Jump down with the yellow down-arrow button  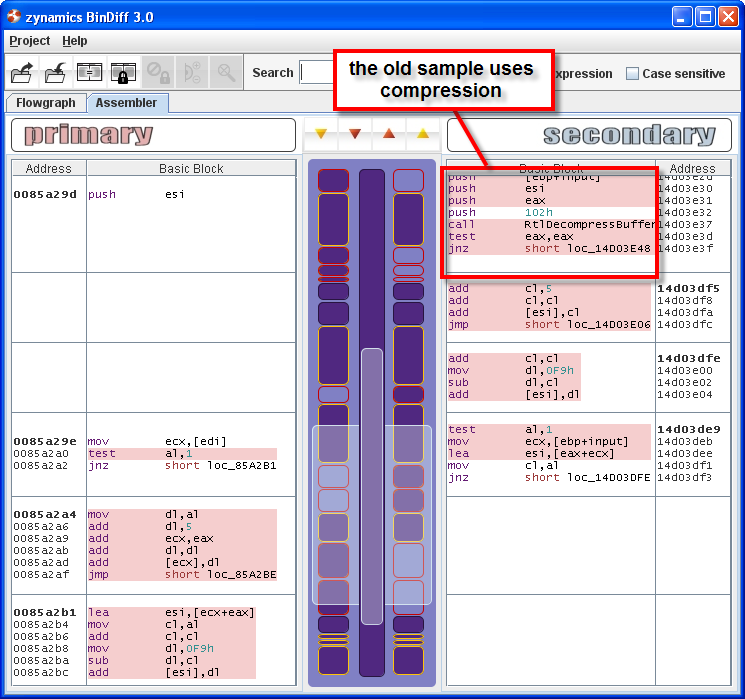pyautogui.click(x=320, y=133)
